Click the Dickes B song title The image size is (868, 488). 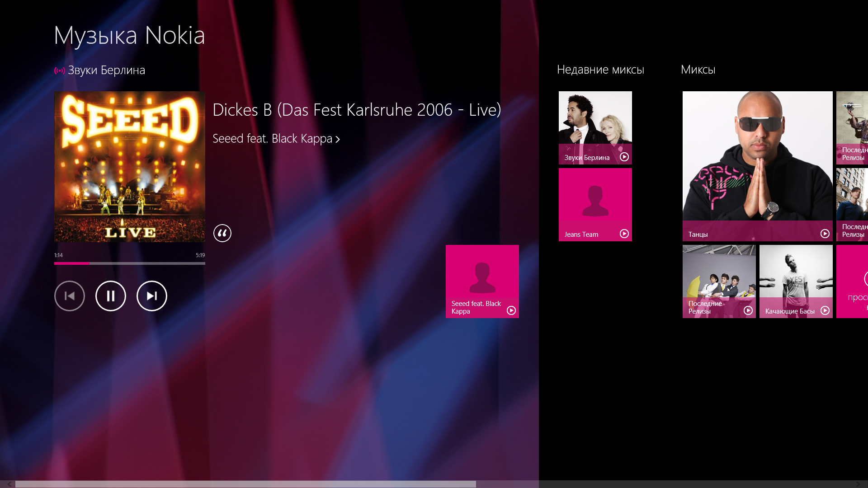pyautogui.click(x=356, y=110)
